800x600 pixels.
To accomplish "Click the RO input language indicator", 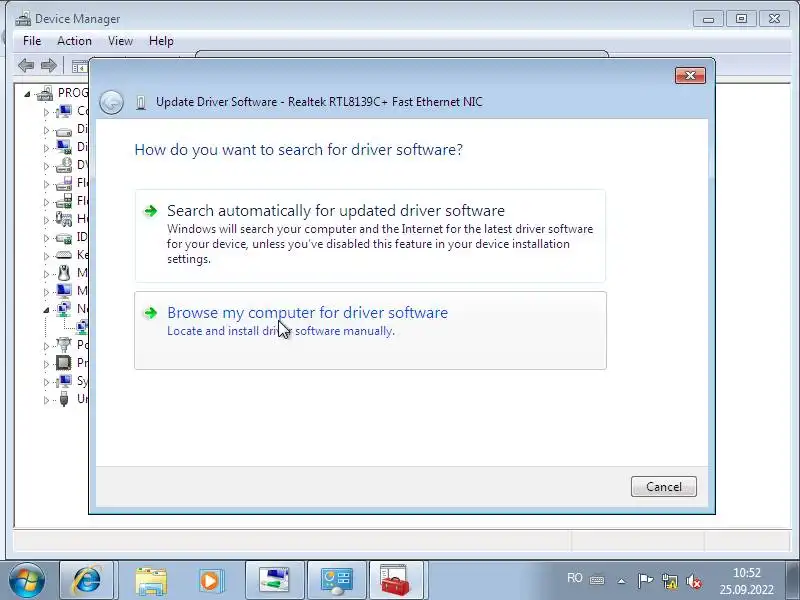I will [x=574, y=578].
